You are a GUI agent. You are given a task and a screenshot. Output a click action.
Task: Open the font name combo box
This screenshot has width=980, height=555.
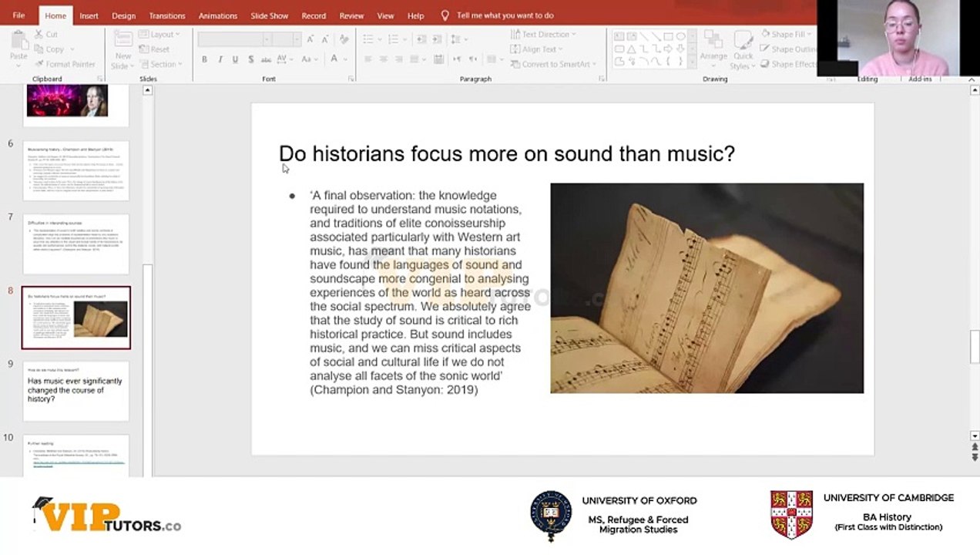point(234,39)
